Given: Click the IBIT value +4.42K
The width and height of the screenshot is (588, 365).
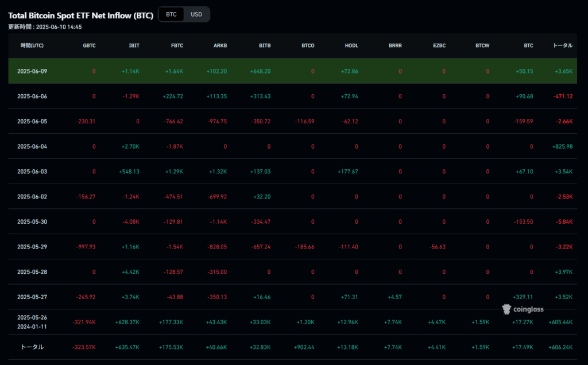Looking at the screenshot, I should click(x=130, y=272).
